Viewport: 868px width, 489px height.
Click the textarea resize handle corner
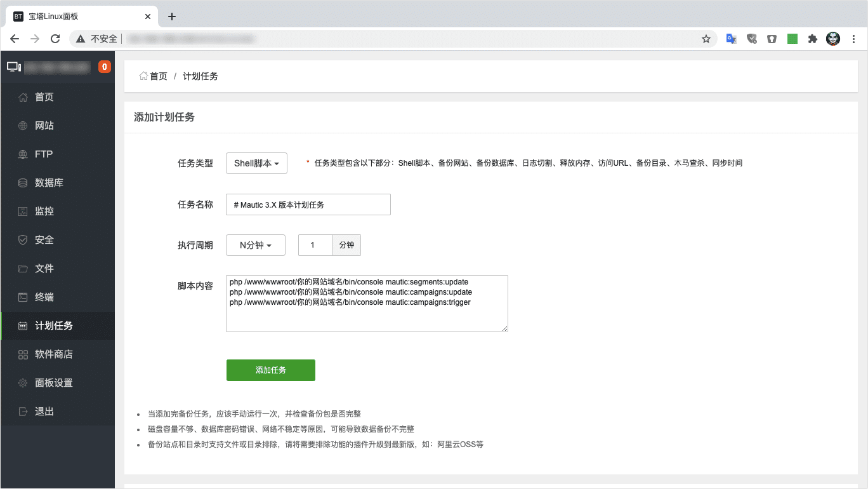click(504, 328)
